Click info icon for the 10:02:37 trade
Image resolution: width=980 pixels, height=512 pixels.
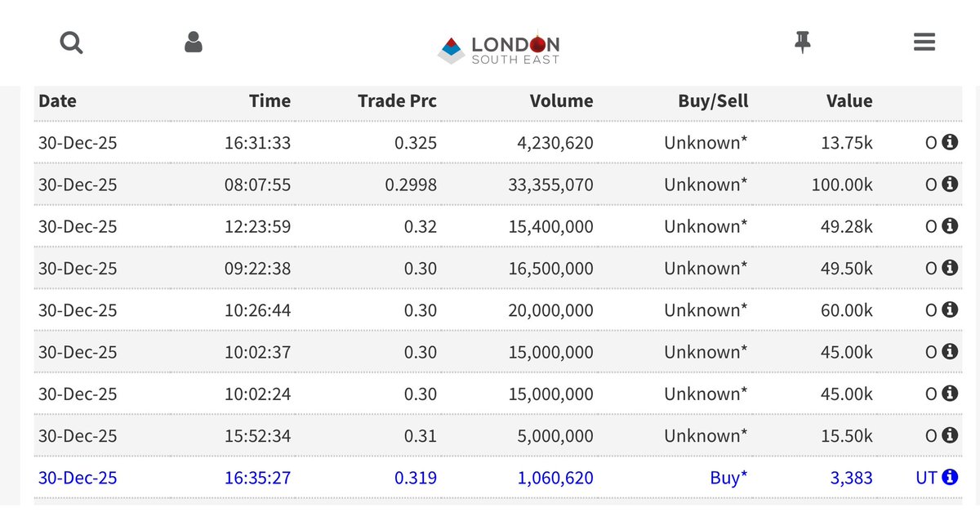950,352
